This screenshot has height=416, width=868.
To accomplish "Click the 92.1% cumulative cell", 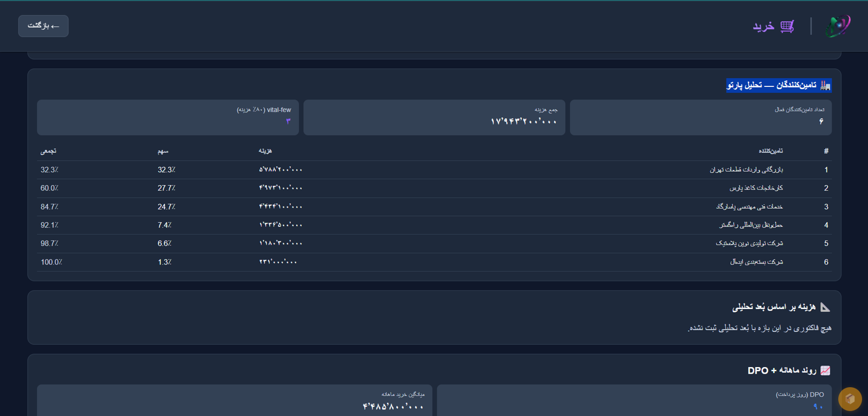I will point(49,225).
